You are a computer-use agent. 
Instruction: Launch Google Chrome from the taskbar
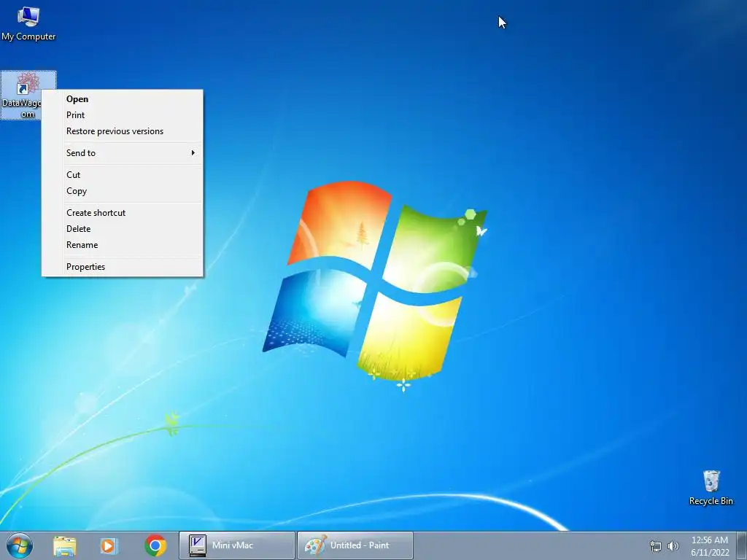(155, 545)
